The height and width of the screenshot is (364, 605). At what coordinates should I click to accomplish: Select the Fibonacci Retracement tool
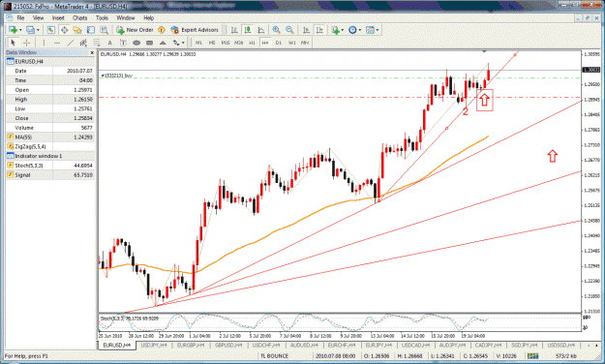[97, 43]
